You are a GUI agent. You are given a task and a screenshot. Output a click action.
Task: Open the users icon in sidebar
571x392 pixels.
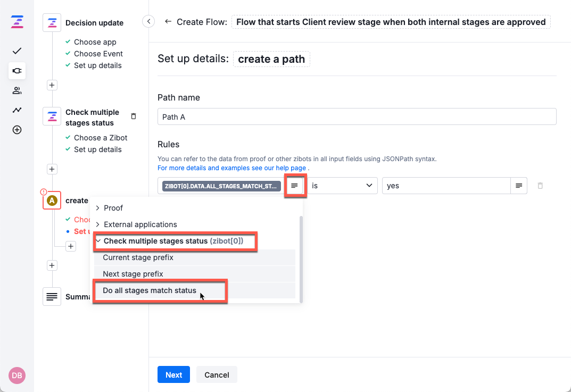pyautogui.click(x=17, y=90)
